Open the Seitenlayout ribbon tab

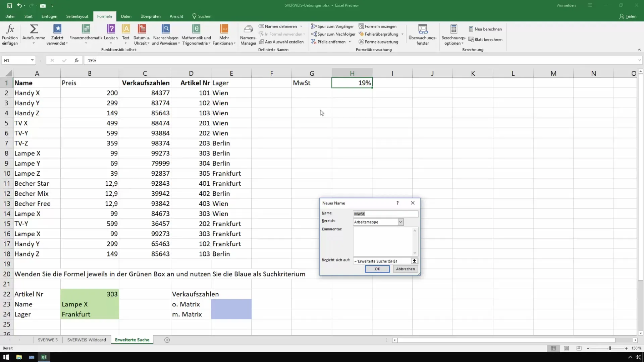(x=77, y=16)
